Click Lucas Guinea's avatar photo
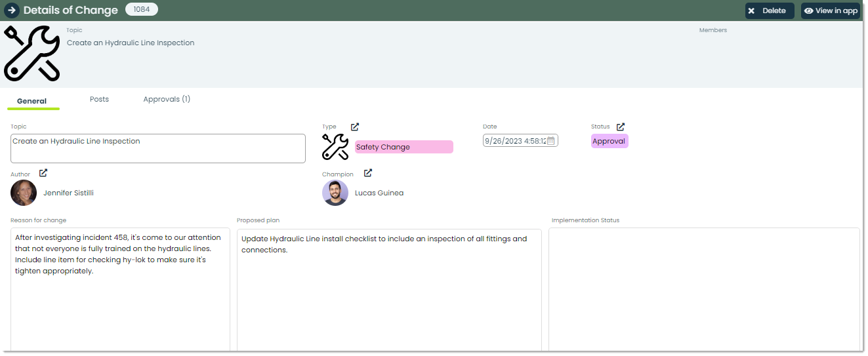This screenshot has width=868, height=356. [335, 193]
